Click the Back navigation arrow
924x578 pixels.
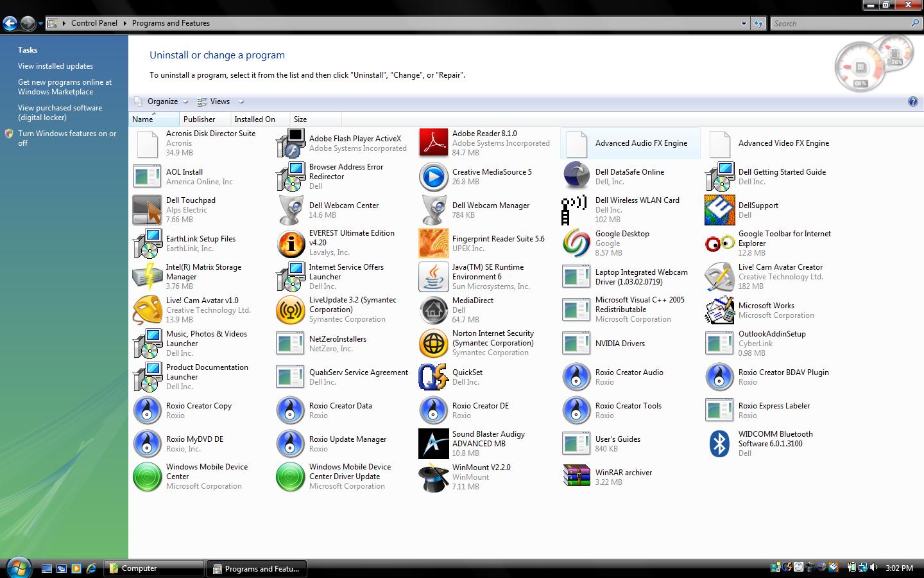[x=10, y=24]
